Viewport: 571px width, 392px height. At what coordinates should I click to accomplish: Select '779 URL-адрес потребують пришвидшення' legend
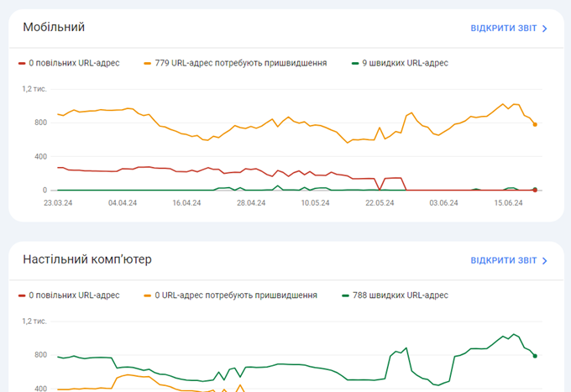(241, 63)
